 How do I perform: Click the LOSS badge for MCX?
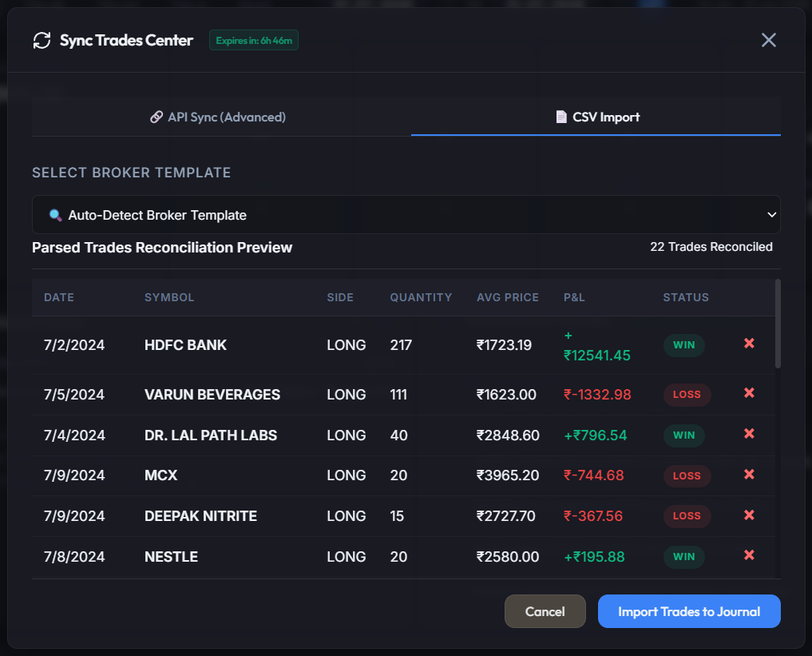point(687,475)
